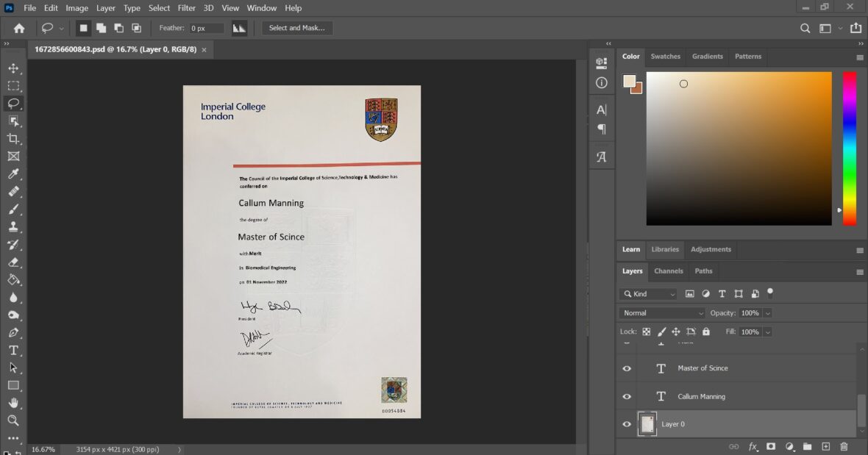Select the Healing Brush tool
Screen dimensions: 868x455
(13, 192)
